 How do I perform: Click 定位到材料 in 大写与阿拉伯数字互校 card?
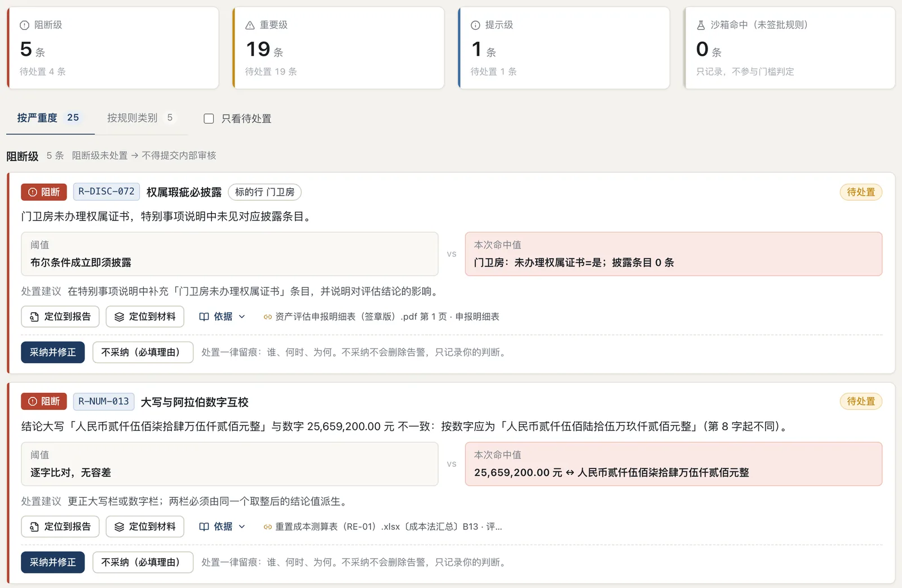tap(145, 527)
